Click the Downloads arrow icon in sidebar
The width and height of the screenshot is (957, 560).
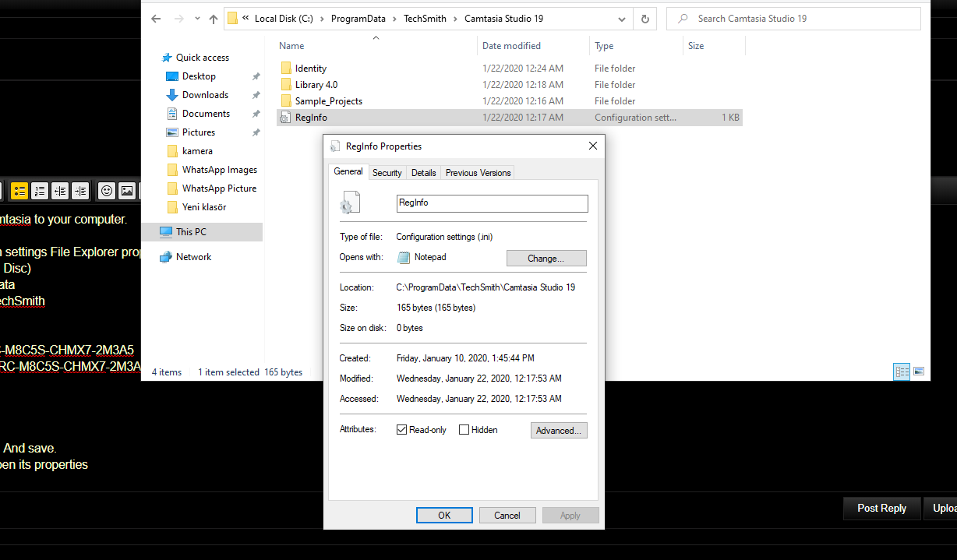(172, 95)
